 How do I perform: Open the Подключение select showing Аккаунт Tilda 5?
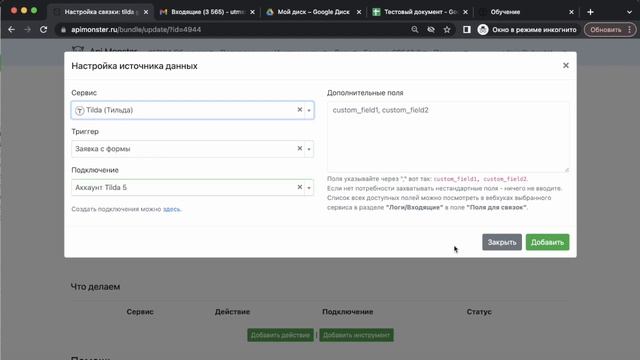pos(193,187)
